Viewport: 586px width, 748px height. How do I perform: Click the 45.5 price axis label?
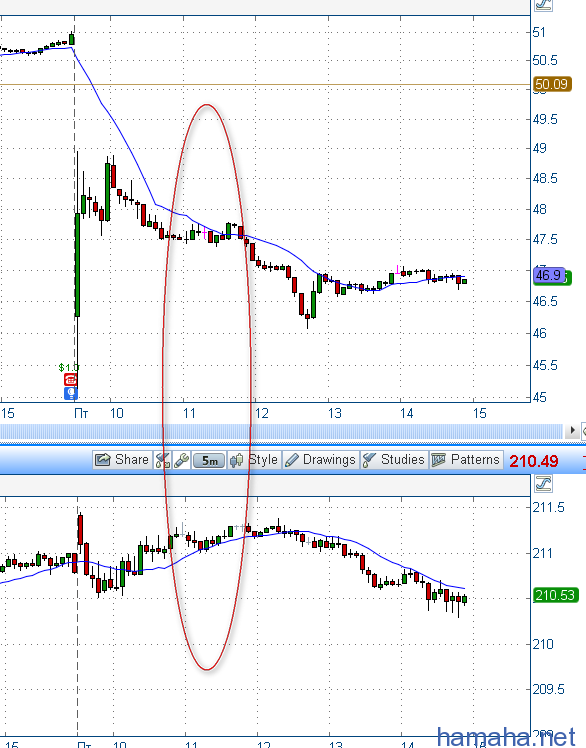point(545,365)
